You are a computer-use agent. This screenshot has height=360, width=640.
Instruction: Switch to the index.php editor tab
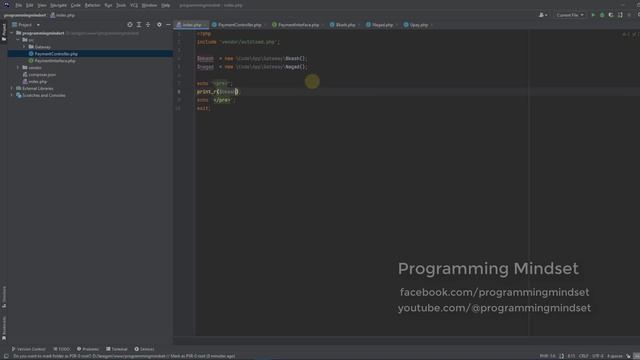(191, 25)
